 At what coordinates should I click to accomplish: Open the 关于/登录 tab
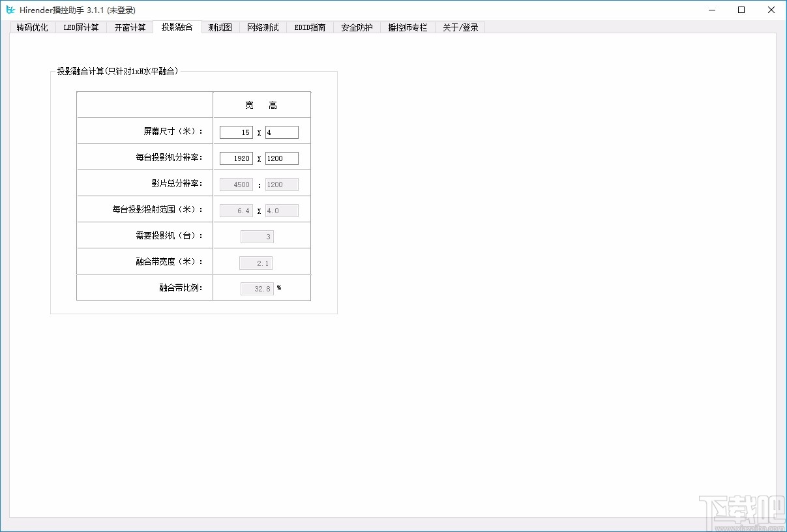point(460,27)
